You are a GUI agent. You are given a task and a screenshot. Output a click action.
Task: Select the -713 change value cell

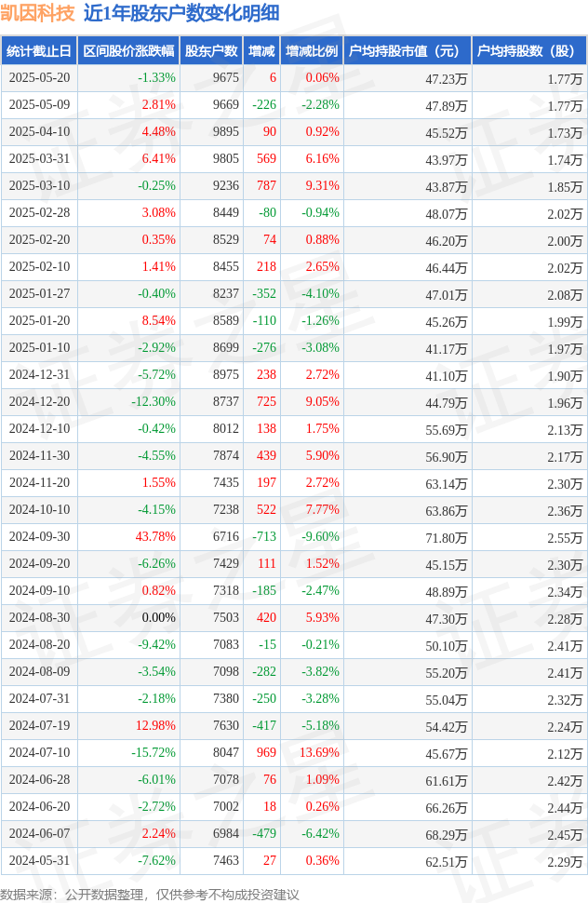(x=264, y=537)
